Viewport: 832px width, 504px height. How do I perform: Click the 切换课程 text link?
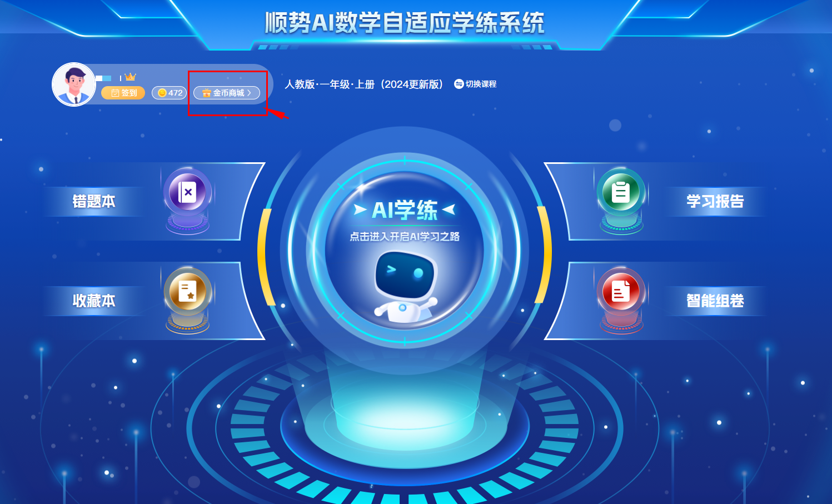tap(481, 84)
